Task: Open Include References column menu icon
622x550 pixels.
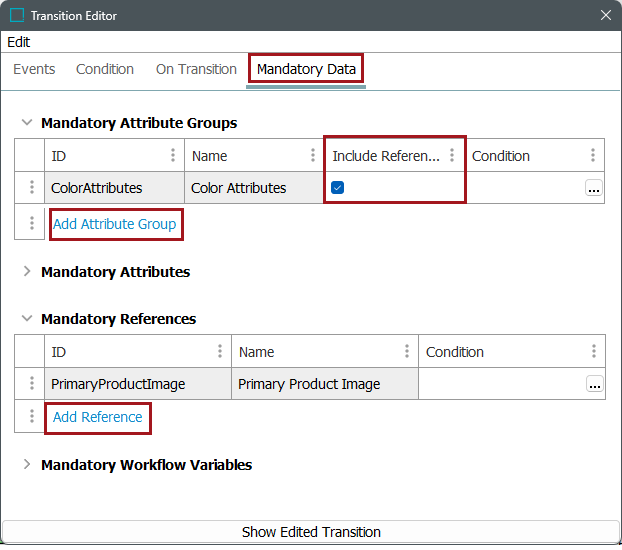Action: (x=452, y=156)
